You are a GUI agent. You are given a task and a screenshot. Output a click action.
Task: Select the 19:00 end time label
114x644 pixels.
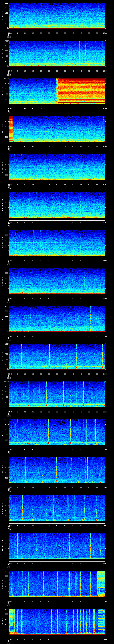105,184
